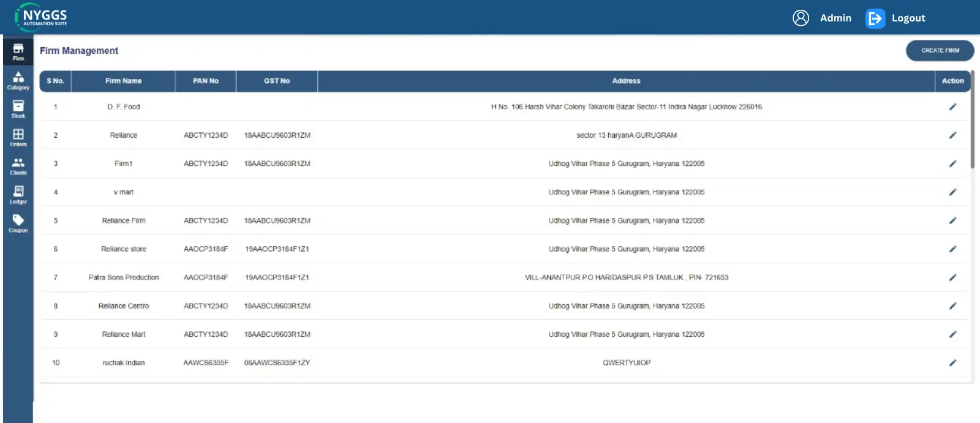
Task: Open Orders from the sidebar
Action: (18, 138)
